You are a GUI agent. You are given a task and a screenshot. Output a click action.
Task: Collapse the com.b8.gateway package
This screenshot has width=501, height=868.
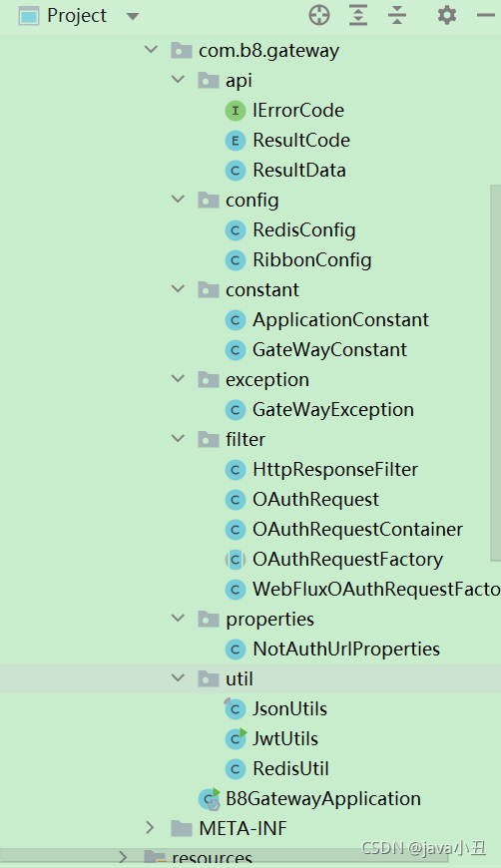pos(151,50)
